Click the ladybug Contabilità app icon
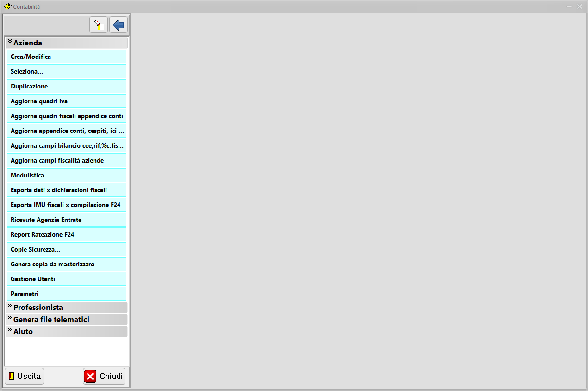Viewport: 588px width, 391px height. (7, 6)
